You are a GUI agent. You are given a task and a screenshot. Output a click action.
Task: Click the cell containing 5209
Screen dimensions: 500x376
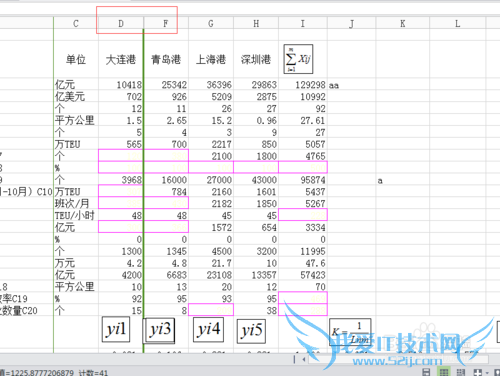pos(211,97)
